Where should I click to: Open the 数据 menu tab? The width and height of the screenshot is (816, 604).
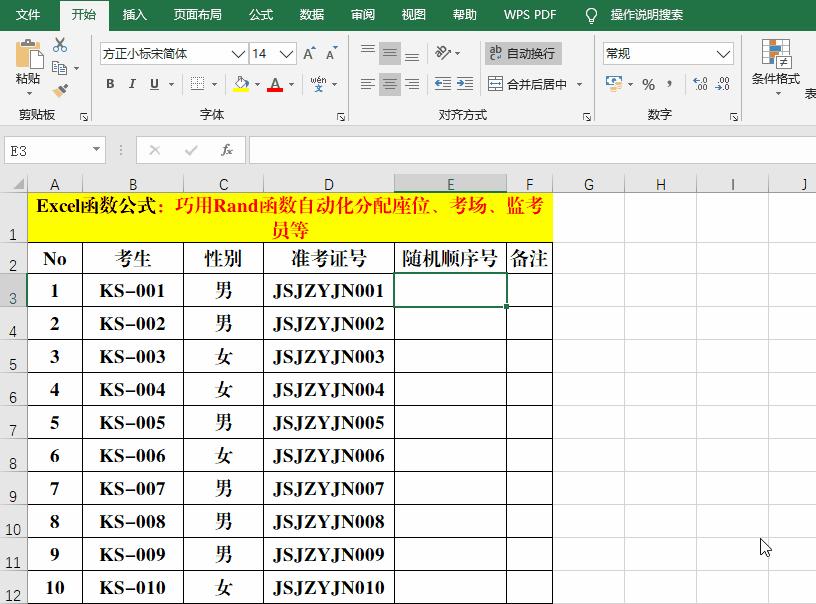[x=311, y=14]
